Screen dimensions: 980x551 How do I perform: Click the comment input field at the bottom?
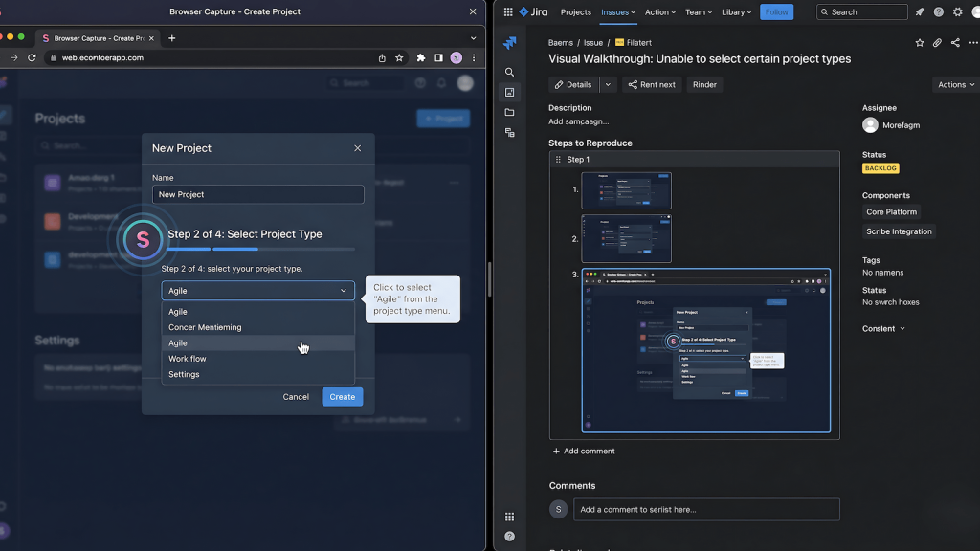click(705, 509)
